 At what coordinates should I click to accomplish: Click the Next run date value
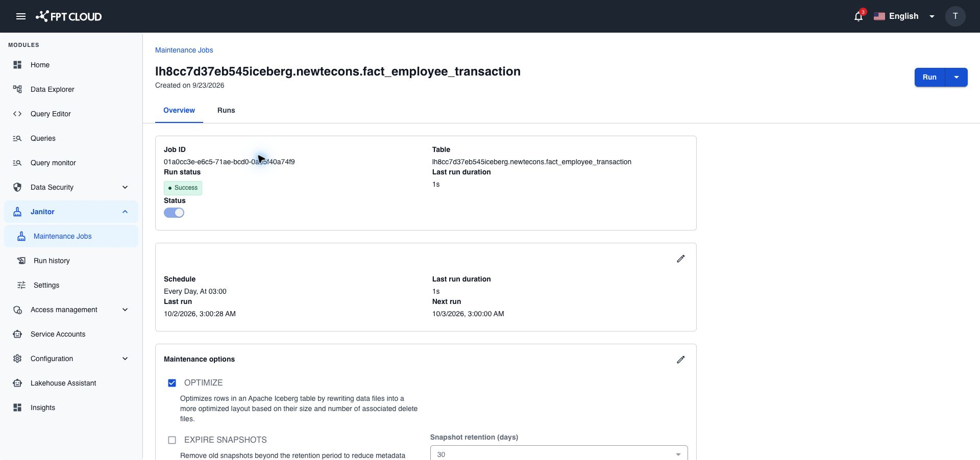[x=468, y=314]
